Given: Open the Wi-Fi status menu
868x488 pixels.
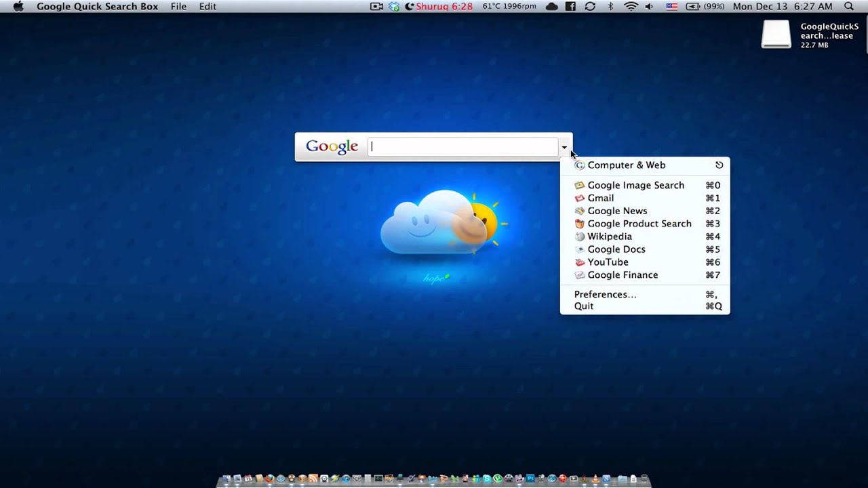Looking at the screenshot, I should (x=631, y=6).
